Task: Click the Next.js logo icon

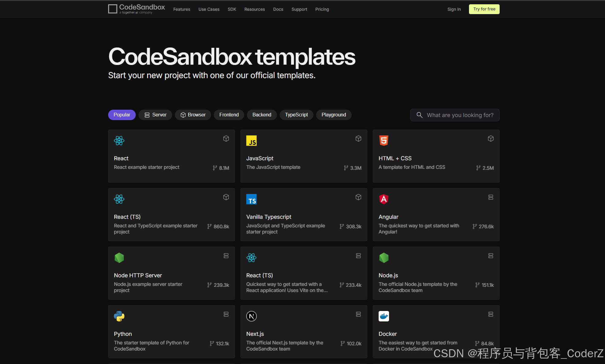Action: pos(251,316)
